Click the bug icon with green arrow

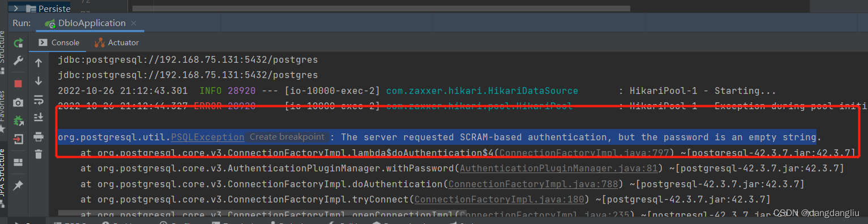[x=18, y=120]
